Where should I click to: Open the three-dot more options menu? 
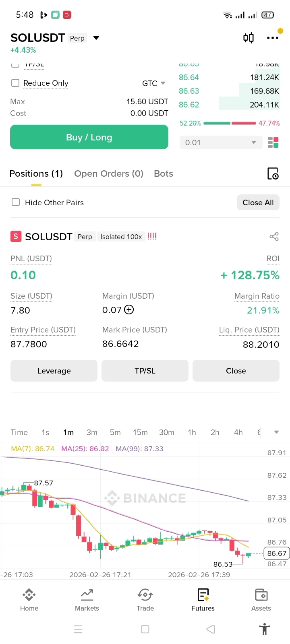(273, 38)
